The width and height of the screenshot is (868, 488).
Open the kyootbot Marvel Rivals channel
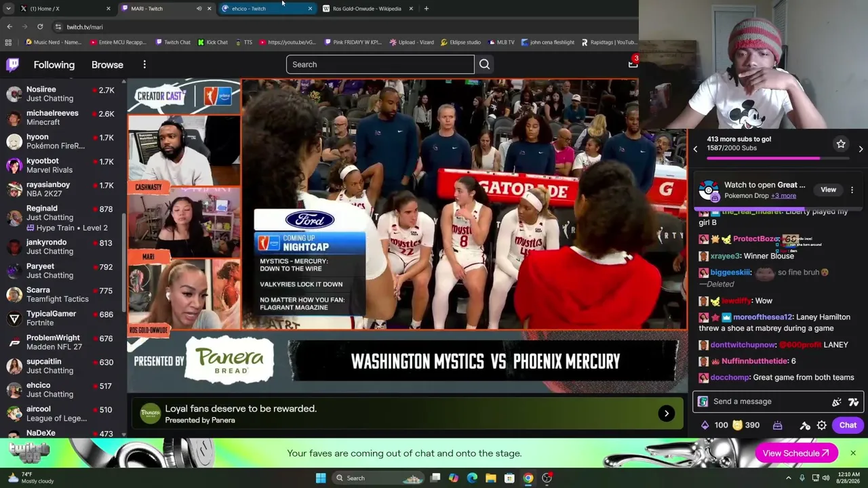(x=62, y=165)
